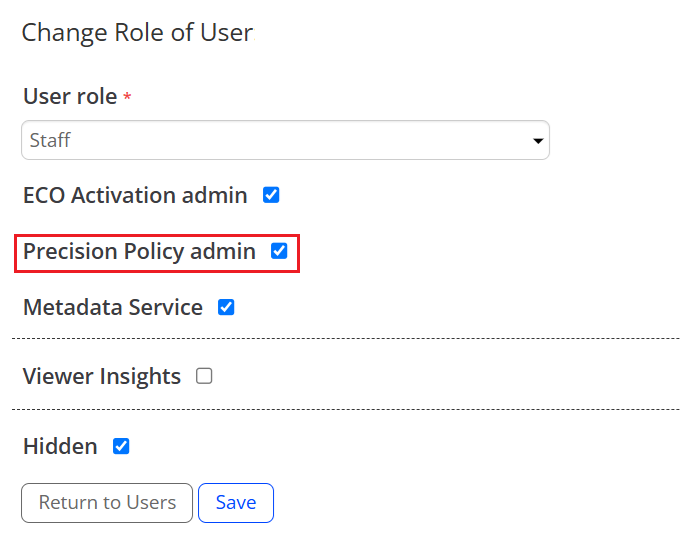This screenshot has width=680, height=538.
Task: Click the User role dropdown arrow
Action: pyautogui.click(x=538, y=141)
